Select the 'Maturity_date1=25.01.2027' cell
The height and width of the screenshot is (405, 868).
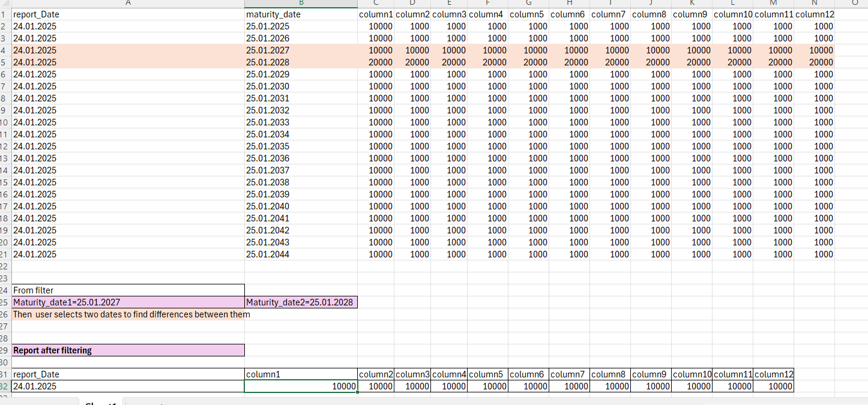tap(67, 302)
